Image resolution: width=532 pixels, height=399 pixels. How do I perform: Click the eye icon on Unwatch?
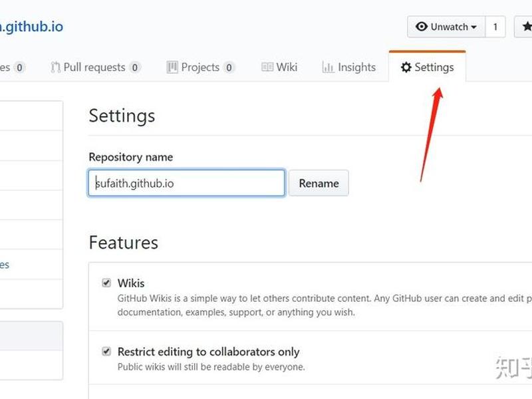tap(422, 27)
